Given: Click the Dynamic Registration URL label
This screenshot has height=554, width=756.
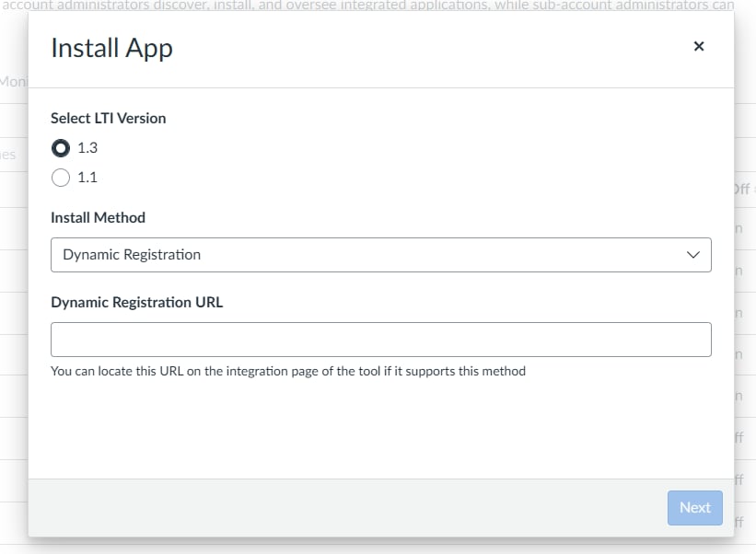Looking at the screenshot, I should point(137,303).
